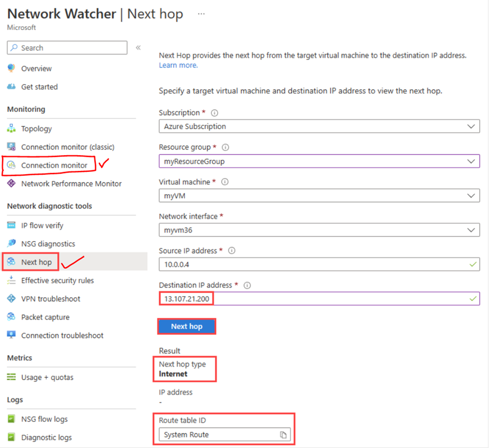Click the Virtual machine info icon
Image resolution: width=489 pixels, height=448 pixels.
coord(225,182)
